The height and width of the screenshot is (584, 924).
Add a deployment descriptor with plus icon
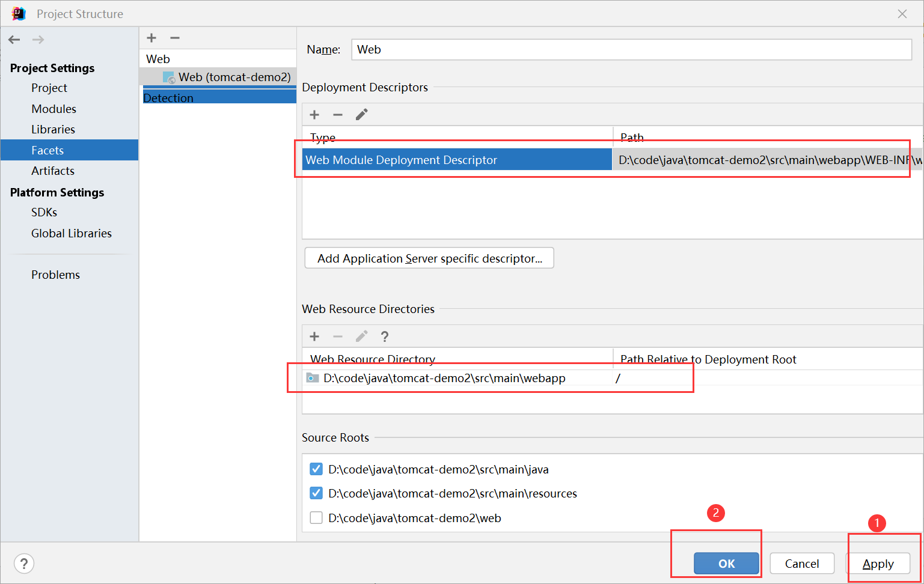tap(314, 115)
